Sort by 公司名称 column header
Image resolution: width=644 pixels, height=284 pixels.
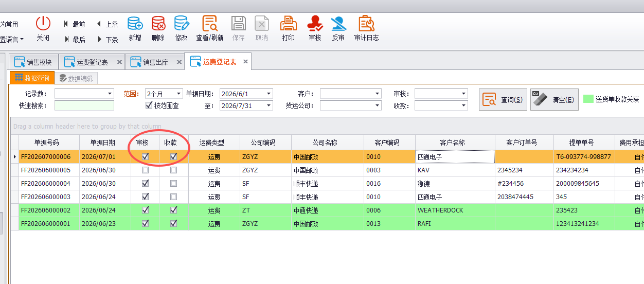pyautogui.click(x=328, y=143)
